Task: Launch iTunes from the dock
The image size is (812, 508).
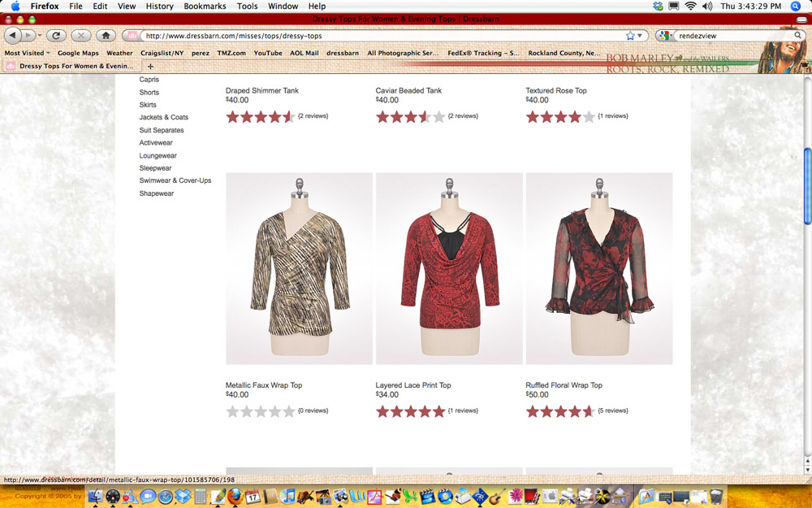Action: (x=287, y=496)
